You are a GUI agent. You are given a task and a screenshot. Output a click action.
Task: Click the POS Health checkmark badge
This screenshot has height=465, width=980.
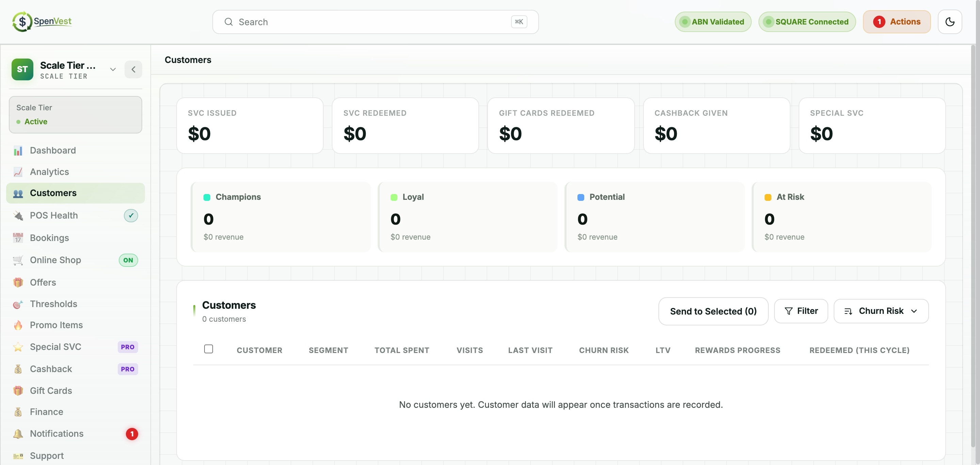131,216
